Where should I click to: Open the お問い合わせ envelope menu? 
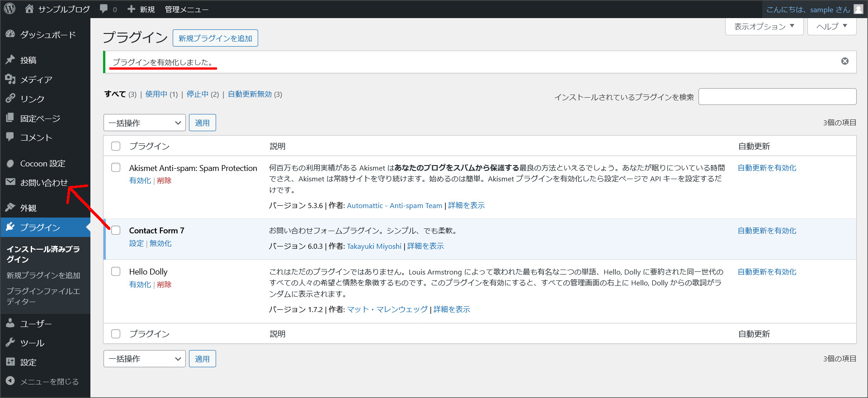tap(10, 182)
